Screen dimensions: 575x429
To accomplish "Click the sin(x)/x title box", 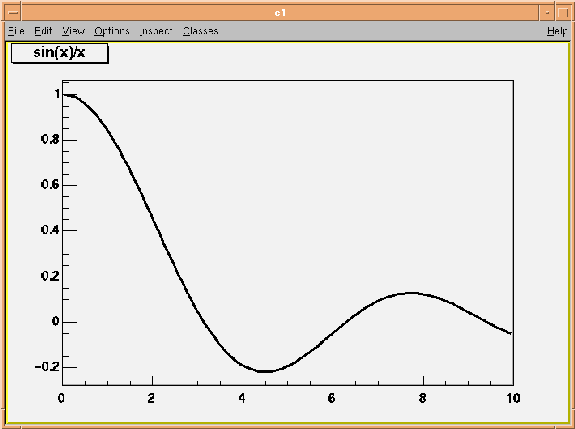I will pos(60,53).
